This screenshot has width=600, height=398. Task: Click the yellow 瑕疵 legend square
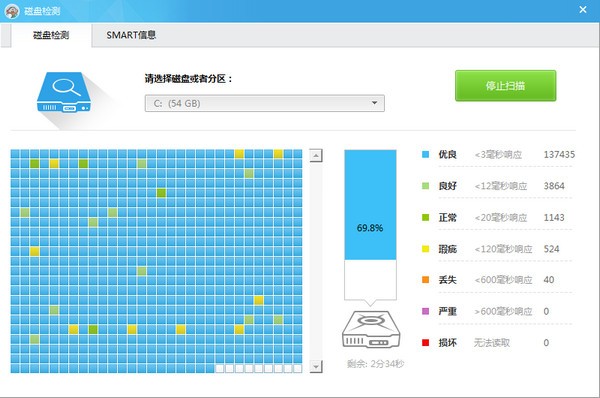(425, 249)
